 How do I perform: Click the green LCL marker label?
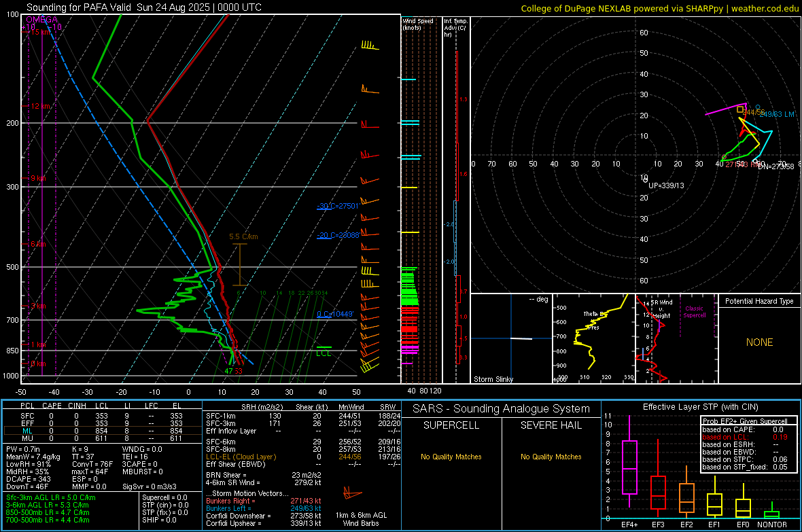[324, 353]
